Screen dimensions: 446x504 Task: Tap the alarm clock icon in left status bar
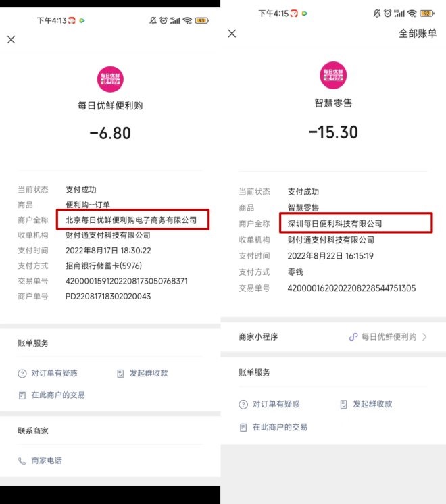pos(163,21)
